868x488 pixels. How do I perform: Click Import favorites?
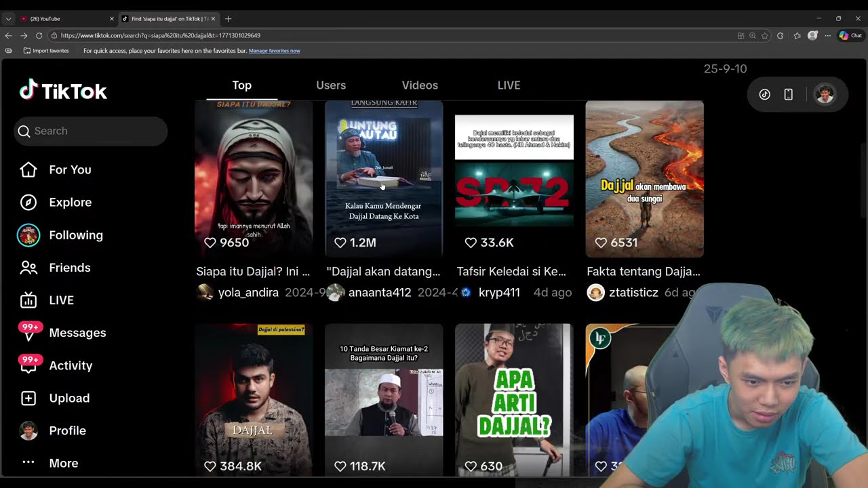tap(46, 51)
